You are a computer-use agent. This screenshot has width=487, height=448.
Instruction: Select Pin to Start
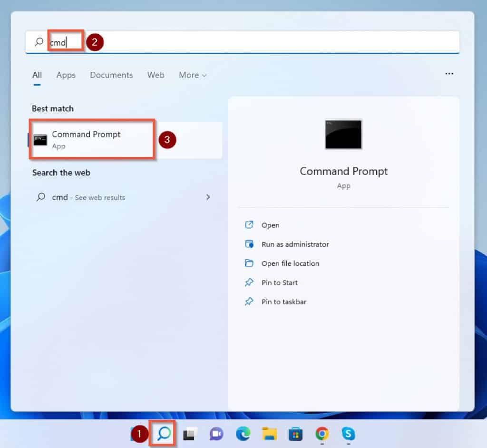pyautogui.click(x=280, y=282)
